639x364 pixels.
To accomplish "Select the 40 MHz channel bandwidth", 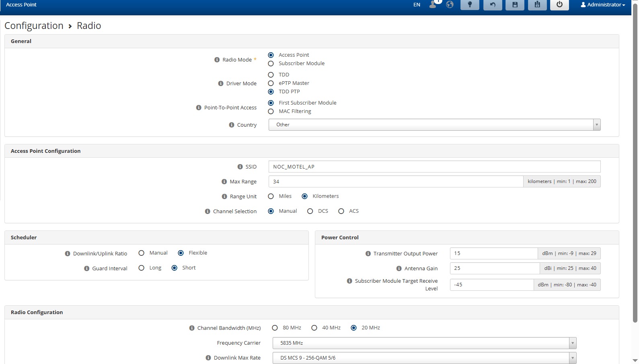I will coord(314,328).
